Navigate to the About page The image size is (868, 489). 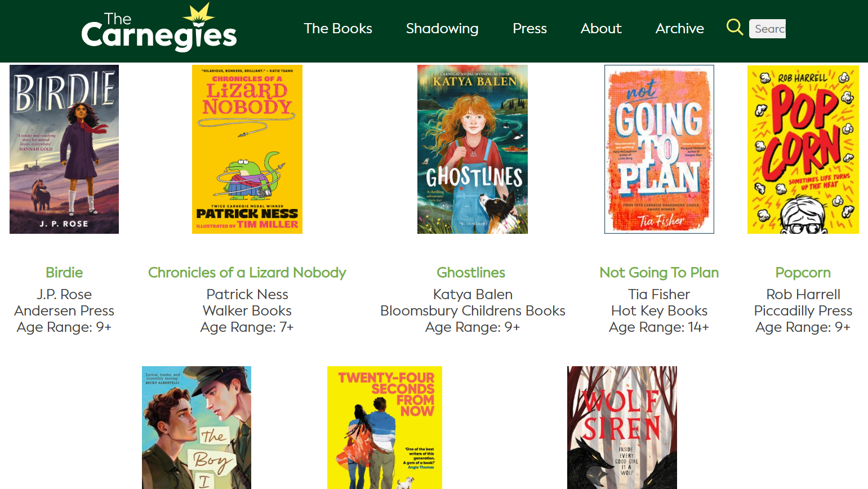pyautogui.click(x=601, y=29)
